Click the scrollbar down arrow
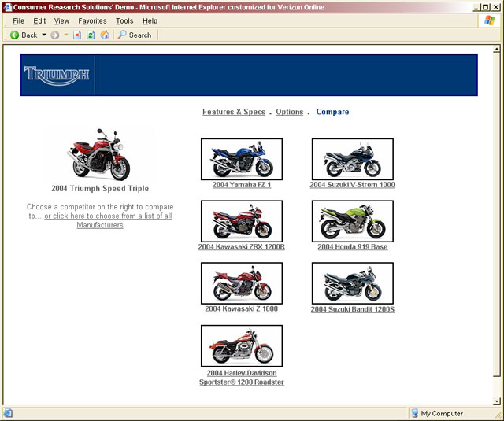The image size is (504, 421). coord(497,401)
